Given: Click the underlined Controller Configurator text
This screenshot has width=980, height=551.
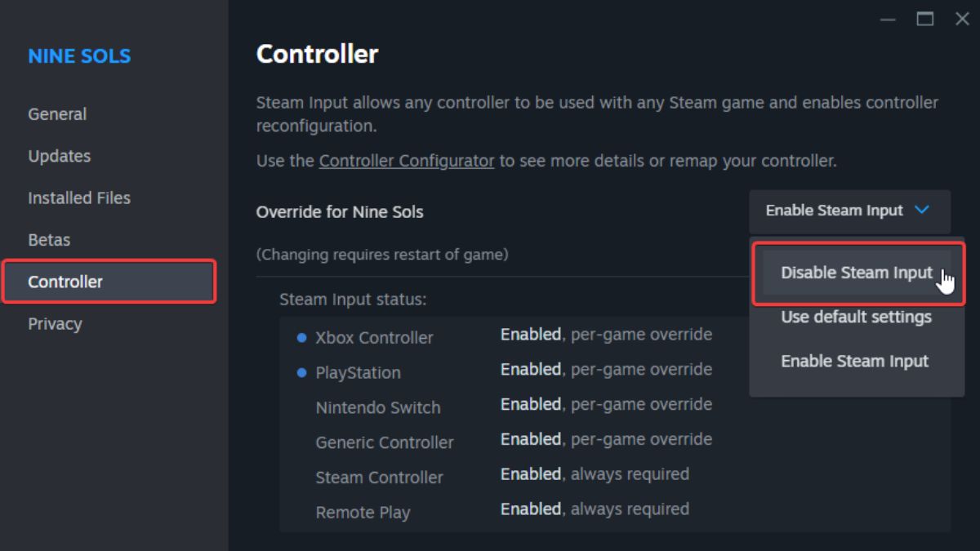Looking at the screenshot, I should (x=407, y=161).
